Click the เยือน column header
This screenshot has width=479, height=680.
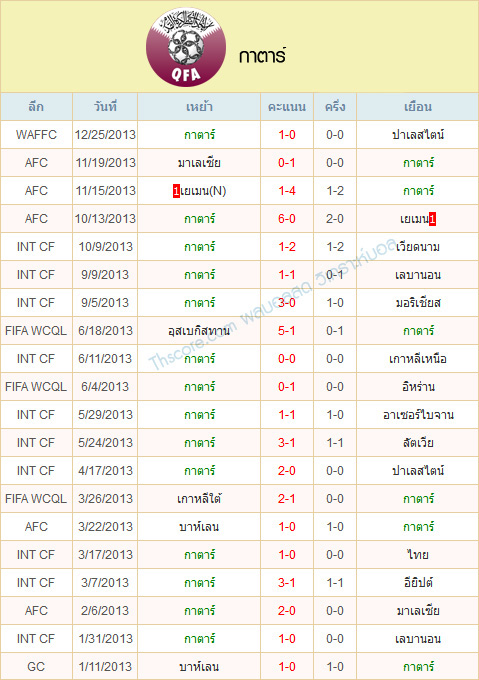pos(418,107)
